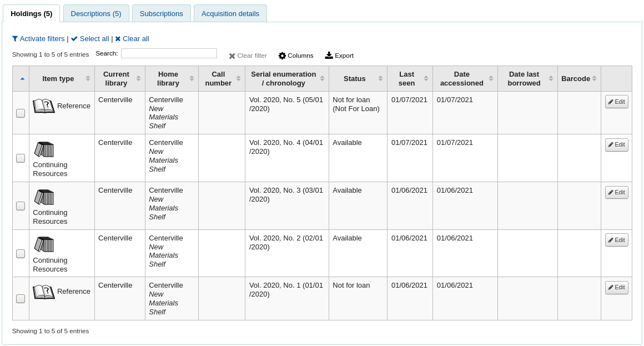Click the Edit button on the last row
The width and height of the screenshot is (644, 346).
pos(616,287)
